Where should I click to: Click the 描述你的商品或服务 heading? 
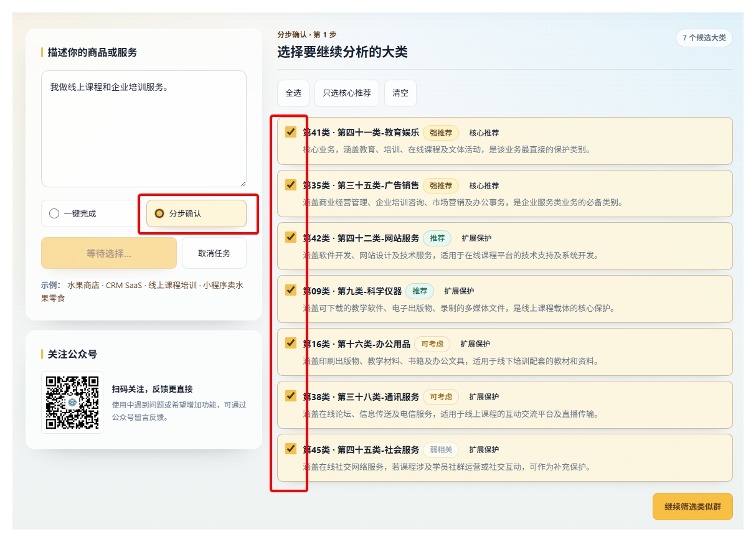pyautogui.click(x=92, y=52)
